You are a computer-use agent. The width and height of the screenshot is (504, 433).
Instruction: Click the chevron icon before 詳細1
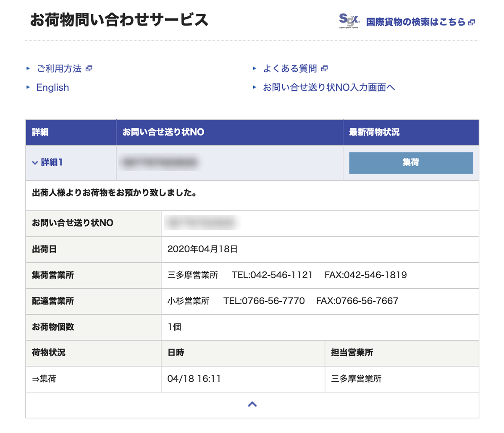coord(35,163)
